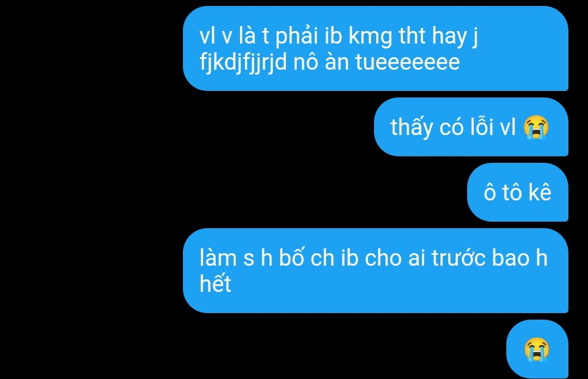Click the word 'fjkdjfjjrjd' in the first message
The width and height of the screenshot is (588, 379).
pyautogui.click(x=243, y=62)
